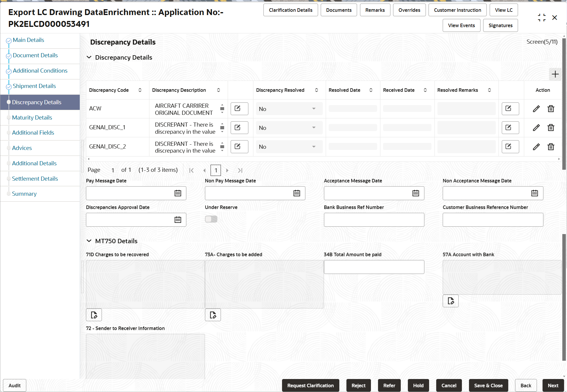
Task: Click the Clarification Details button
Action: [x=291, y=10]
